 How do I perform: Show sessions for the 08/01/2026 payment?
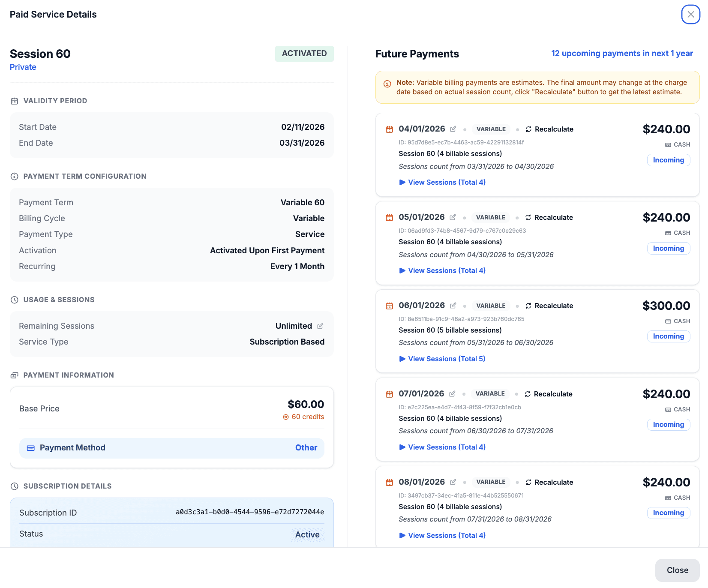[442, 535]
